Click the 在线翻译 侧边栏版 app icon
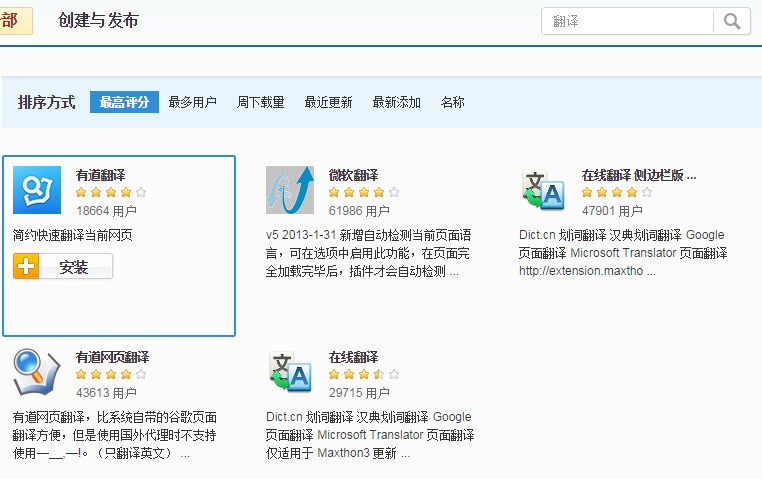 [x=543, y=189]
